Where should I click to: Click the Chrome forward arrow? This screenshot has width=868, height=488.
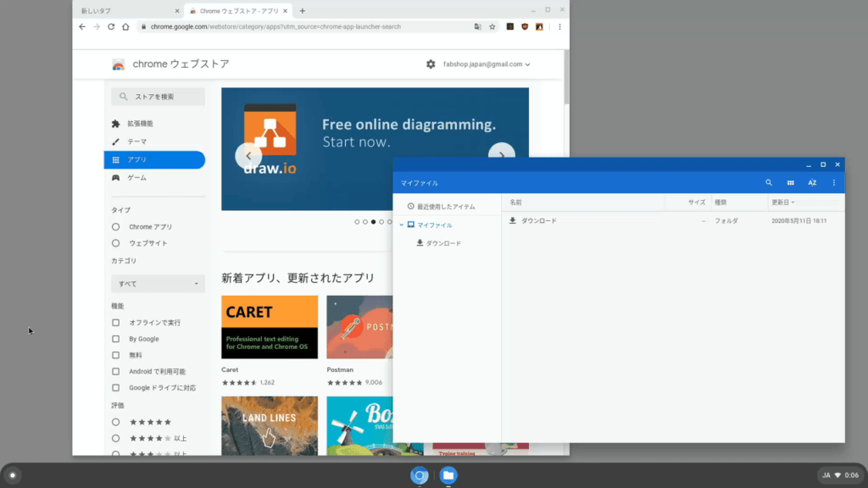click(97, 26)
